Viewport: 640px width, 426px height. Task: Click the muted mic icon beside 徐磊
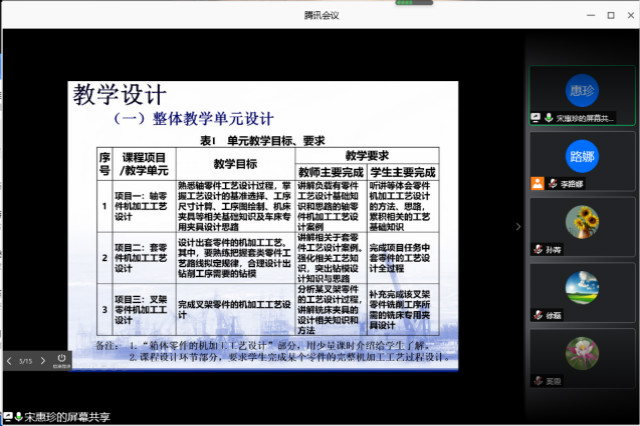551,316
